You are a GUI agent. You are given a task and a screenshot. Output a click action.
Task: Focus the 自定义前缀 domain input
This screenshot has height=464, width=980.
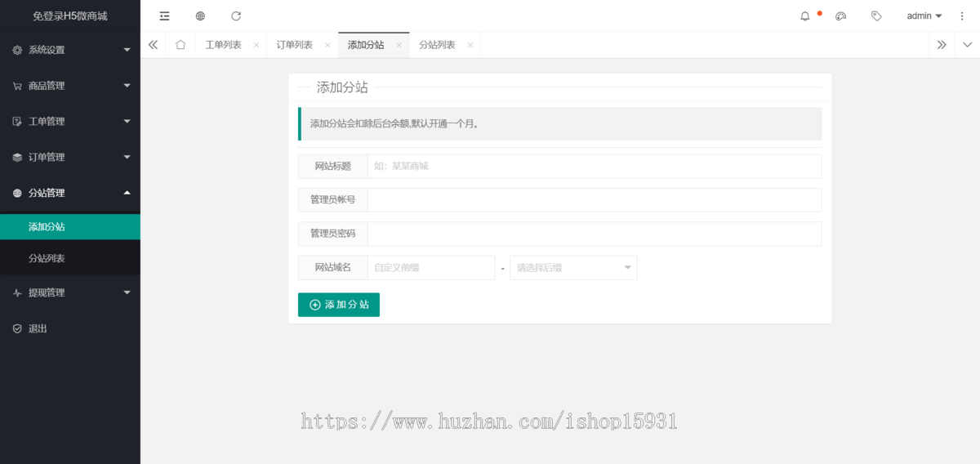pyautogui.click(x=430, y=268)
